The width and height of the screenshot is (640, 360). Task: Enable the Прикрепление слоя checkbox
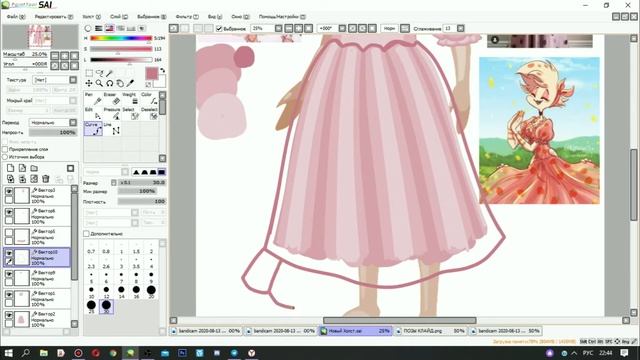[5, 149]
